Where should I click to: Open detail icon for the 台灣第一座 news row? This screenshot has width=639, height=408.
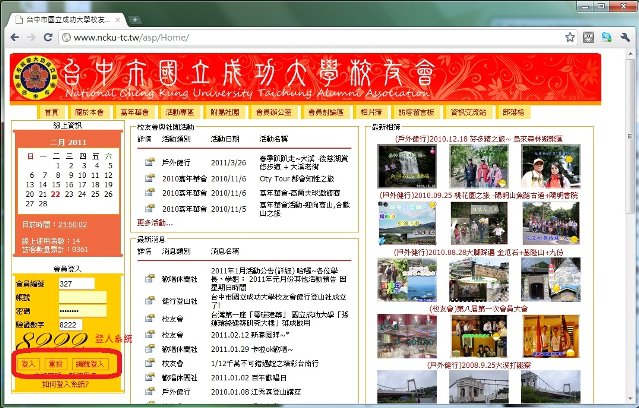click(x=150, y=318)
